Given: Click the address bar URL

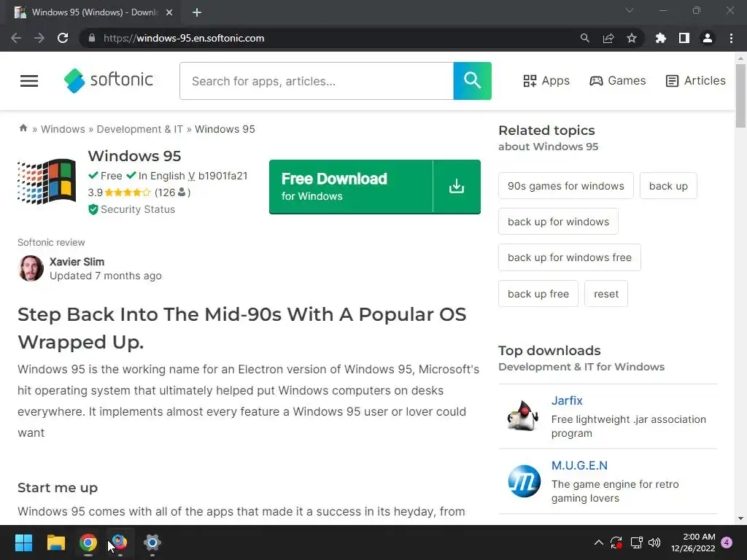Looking at the screenshot, I should (183, 38).
